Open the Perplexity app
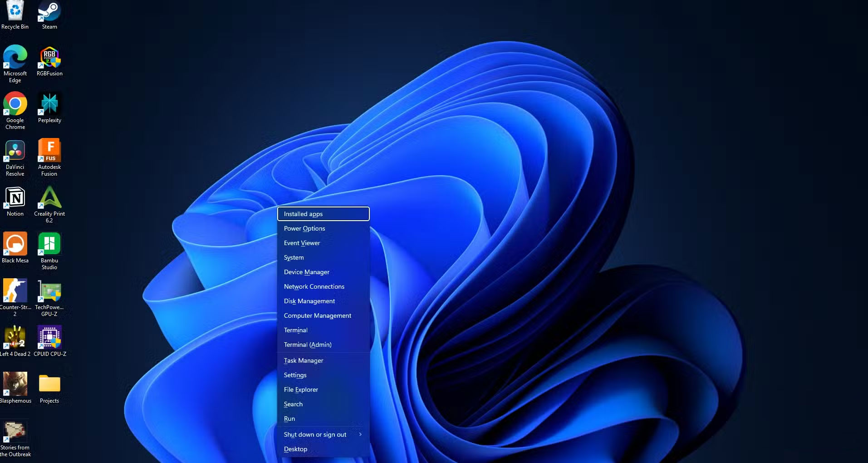The height and width of the screenshot is (463, 868). [49, 104]
